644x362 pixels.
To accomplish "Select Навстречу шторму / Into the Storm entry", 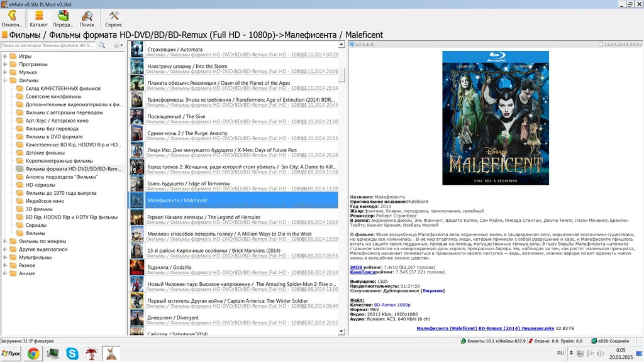I will tap(235, 66).
